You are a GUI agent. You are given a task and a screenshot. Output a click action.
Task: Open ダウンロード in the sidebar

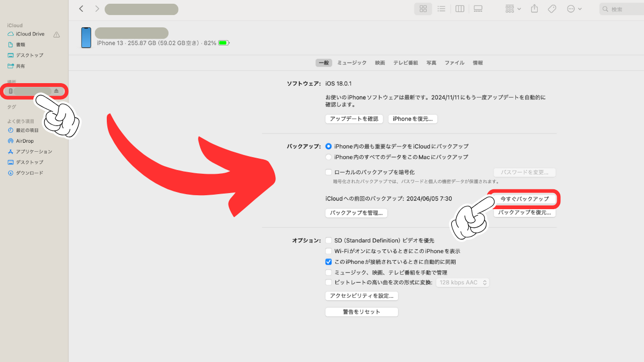[30, 173]
